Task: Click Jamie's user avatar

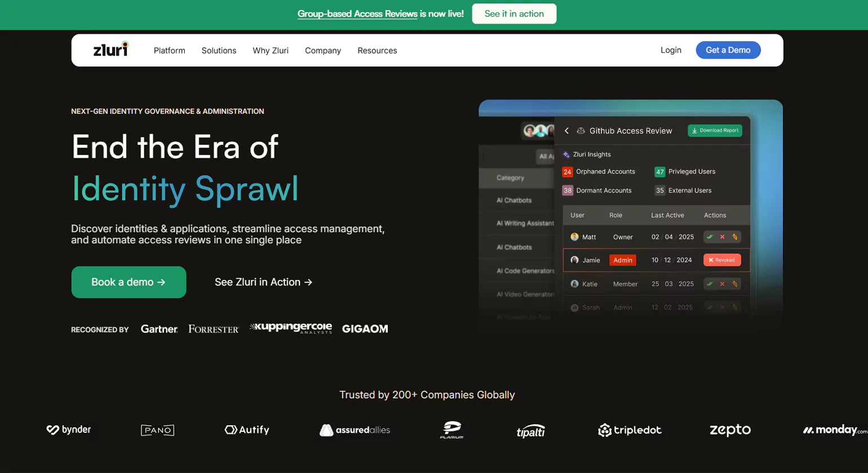Action: pyautogui.click(x=574, y=260)
